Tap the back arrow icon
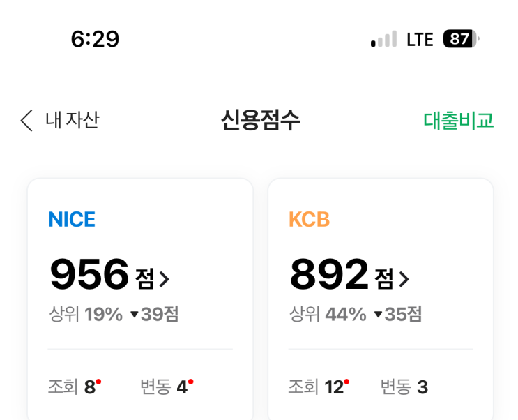Image resolution: width=518 pixels, height=420 pixels. click(x=26, y=121)
